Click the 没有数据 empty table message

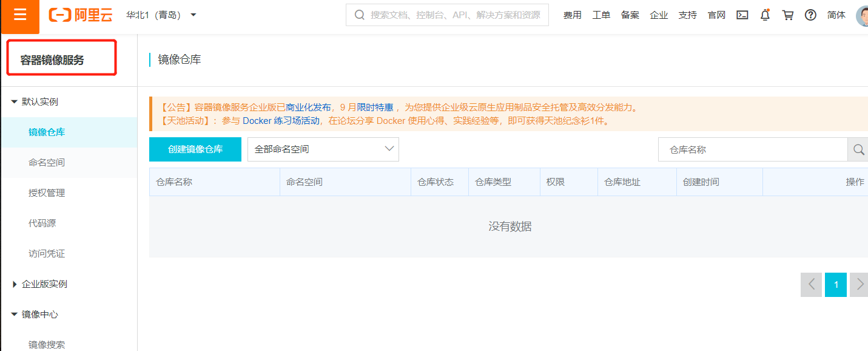pyautogui.click(x=510, y=227)
